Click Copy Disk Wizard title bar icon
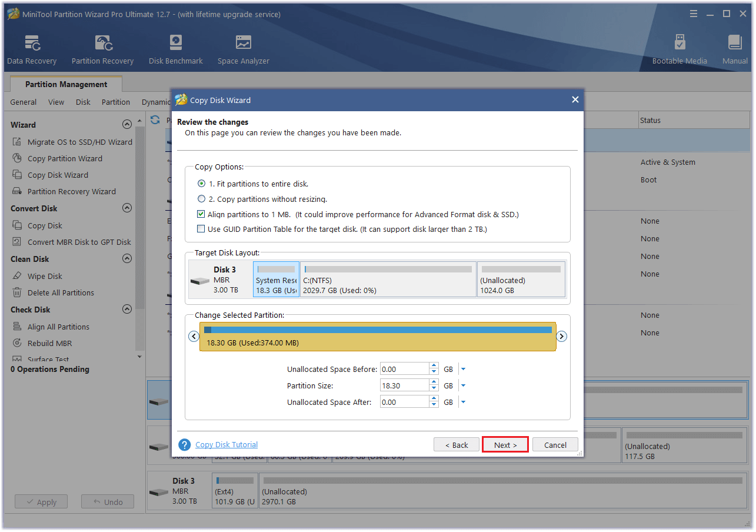 click(181, 100)
